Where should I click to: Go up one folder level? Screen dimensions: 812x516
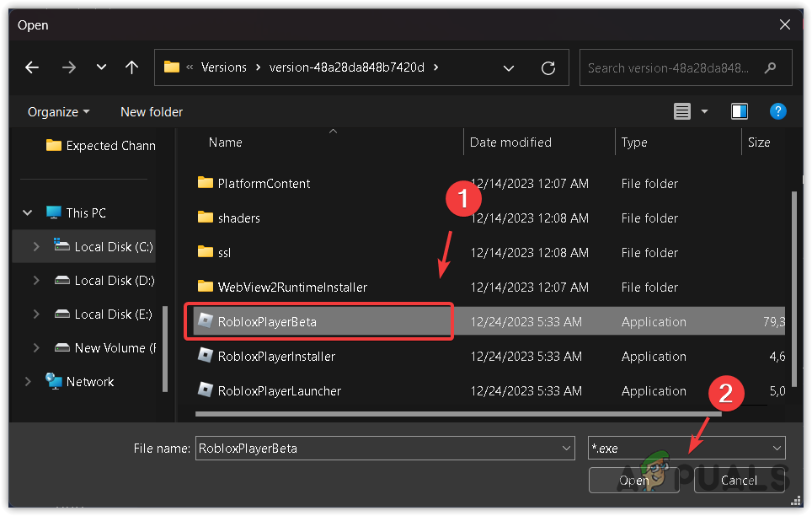(x=131, y=67)
